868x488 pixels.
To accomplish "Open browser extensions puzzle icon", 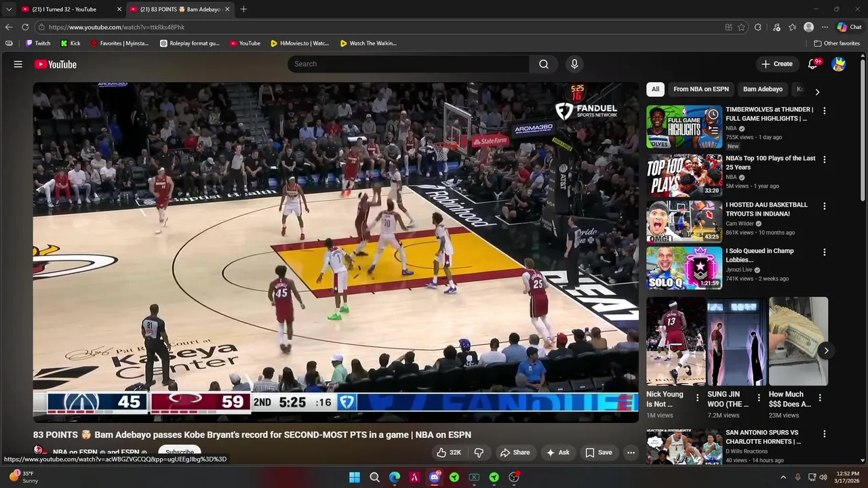I will [x=757, y=27].
